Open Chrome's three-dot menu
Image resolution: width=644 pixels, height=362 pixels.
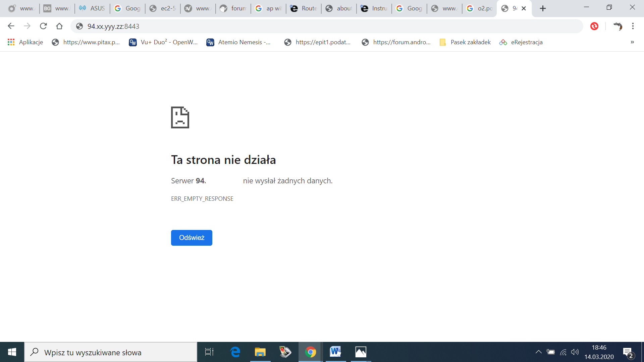click(x=633, y=26)
